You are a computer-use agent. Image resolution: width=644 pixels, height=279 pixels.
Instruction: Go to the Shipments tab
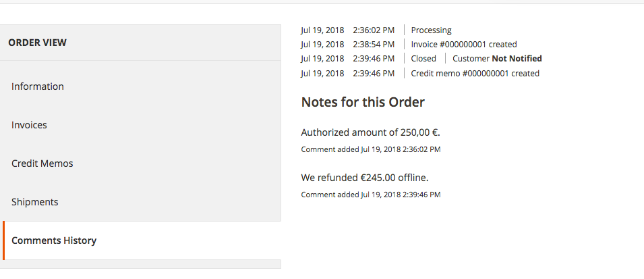point(35,202)
